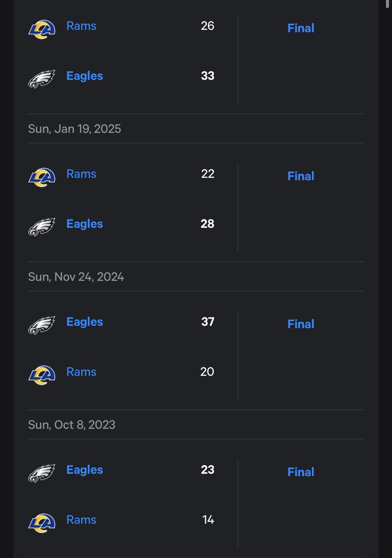
Task: Click the Rams logo beside score 20
Action: point(42,375)
